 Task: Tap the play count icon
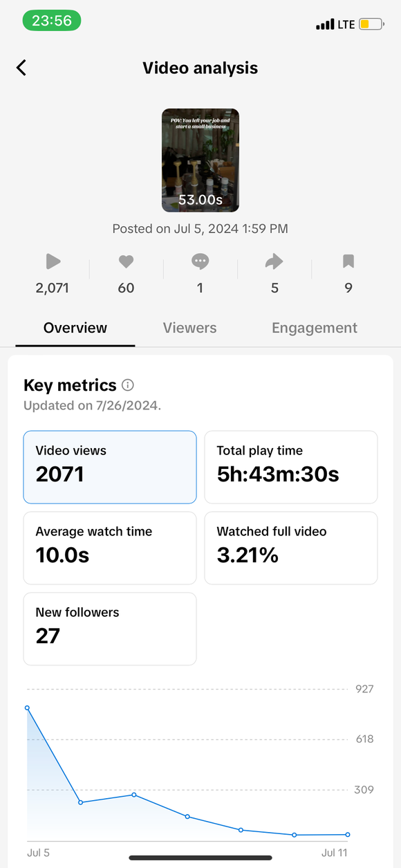(x=53, y=261)
